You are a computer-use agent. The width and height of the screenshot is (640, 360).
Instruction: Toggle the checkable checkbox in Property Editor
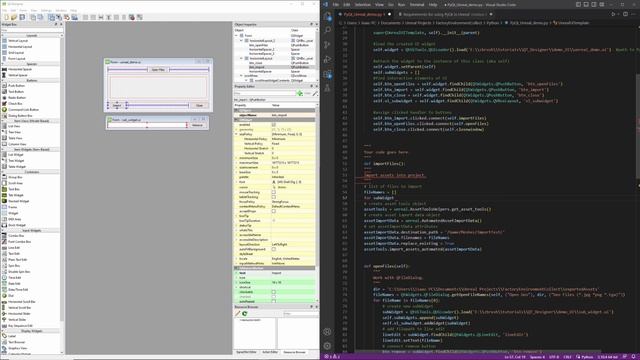[273, 292]
